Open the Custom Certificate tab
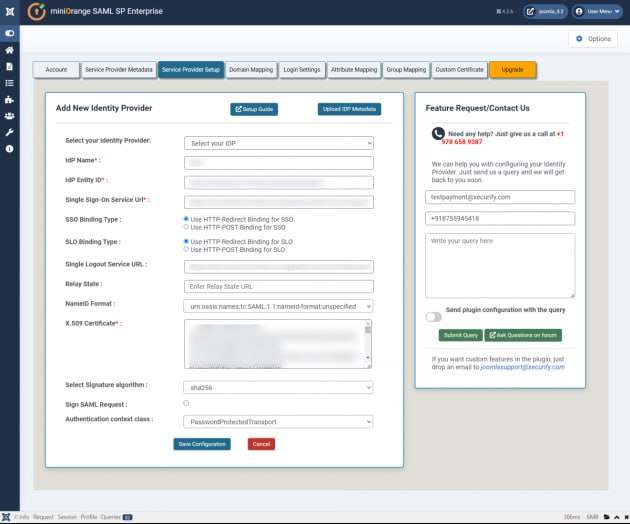 (x=460, y=70)
